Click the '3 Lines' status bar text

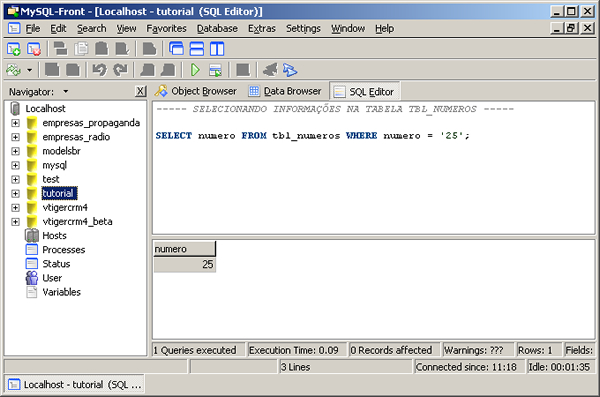coord(295,367)
